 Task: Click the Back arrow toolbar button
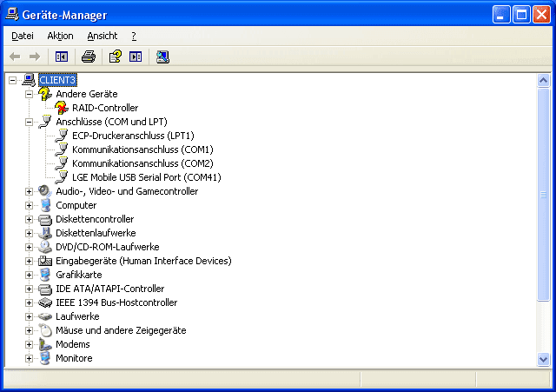click(x=15, y=56)
